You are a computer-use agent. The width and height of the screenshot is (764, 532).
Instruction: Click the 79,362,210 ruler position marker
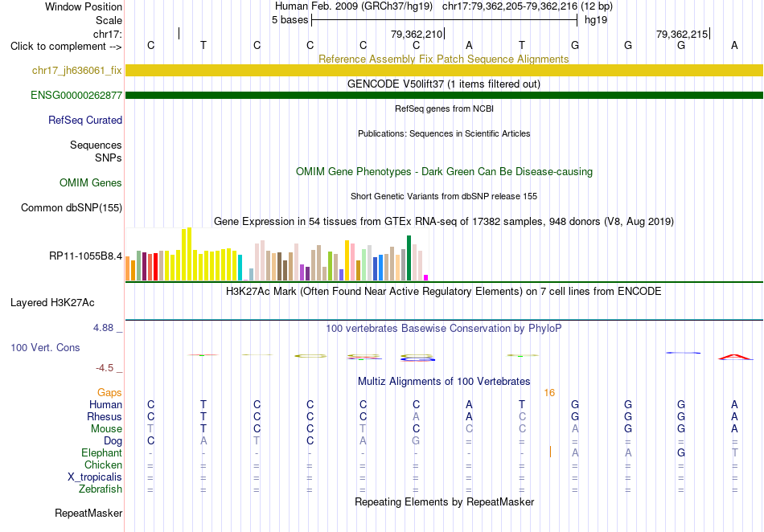(417, 34)
